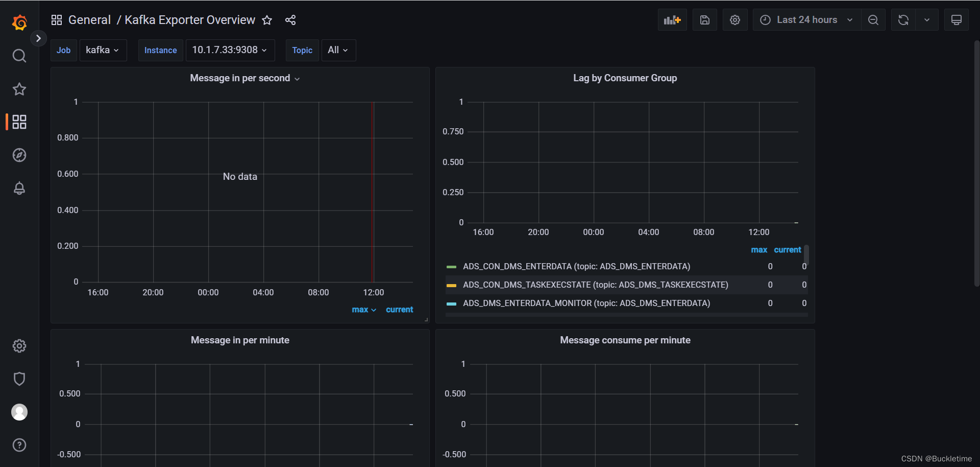This screenshot has height=467, width=980.
Task: Click the red time marker line in graph
Action: coord(373,192)
